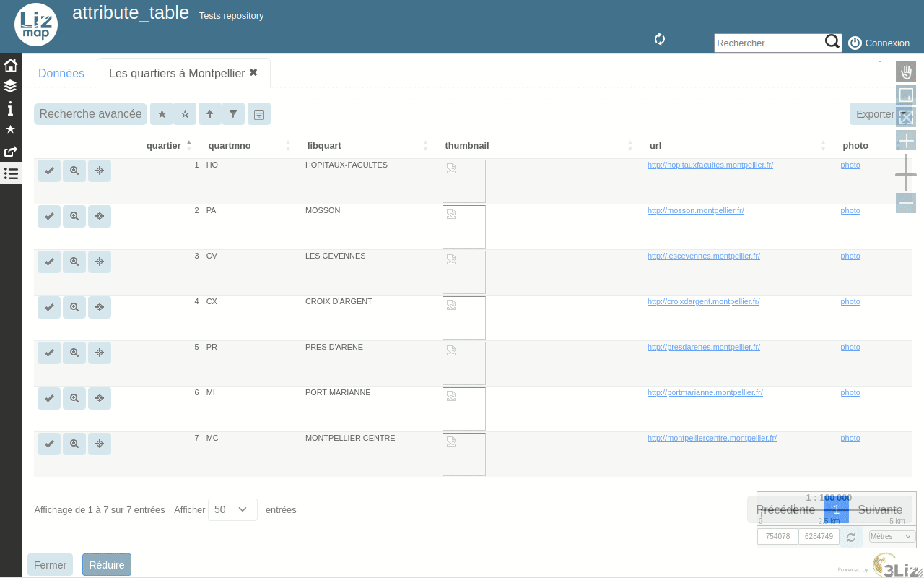Open the star bookmarks icon in the sidebar

tap(11, 129)
